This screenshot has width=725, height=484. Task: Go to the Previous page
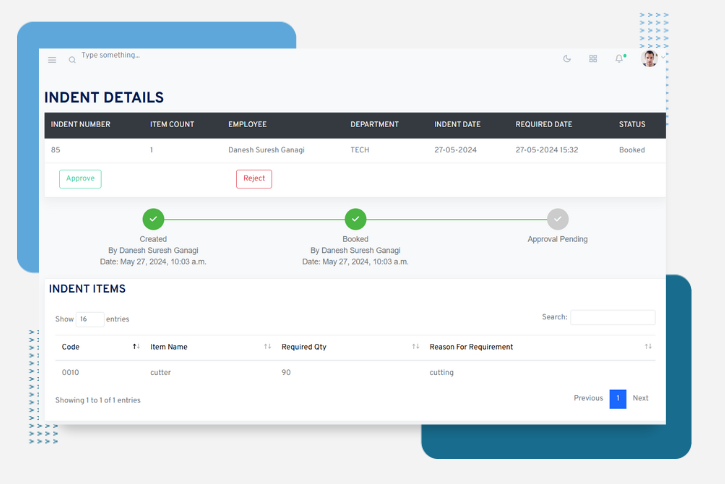point(588,398)
